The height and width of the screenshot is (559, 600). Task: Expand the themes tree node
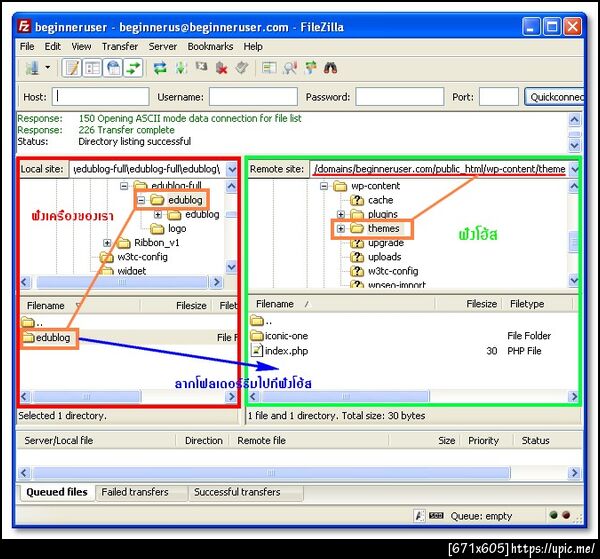tap(341, 228)
